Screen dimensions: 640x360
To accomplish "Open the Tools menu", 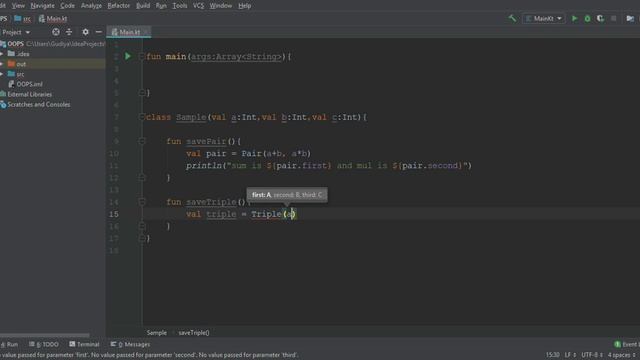I will pyautogui.click(x=180, y=6).
